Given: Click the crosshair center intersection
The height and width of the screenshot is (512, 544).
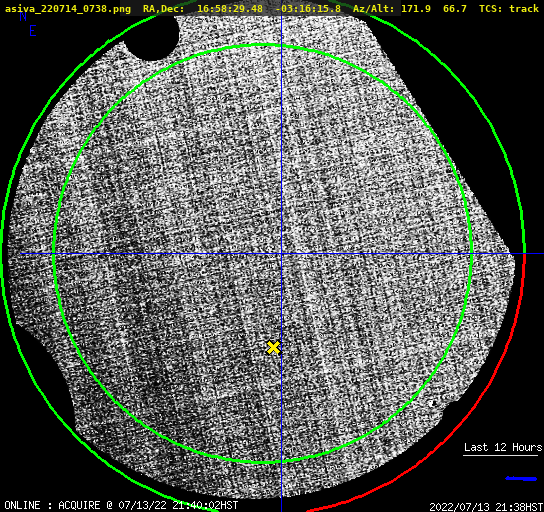Looking at the screenshot, I should tap(281, 254).
